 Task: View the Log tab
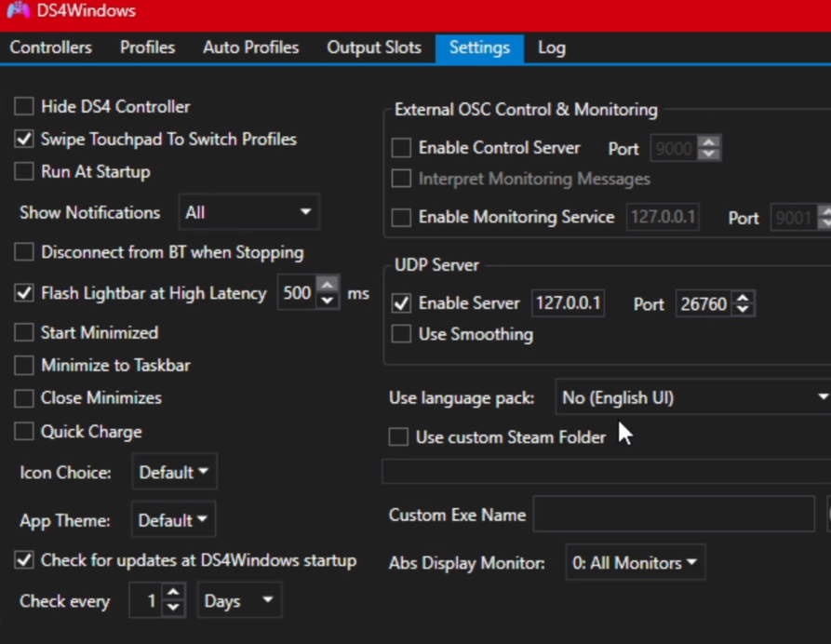click(x=552, y=48)
